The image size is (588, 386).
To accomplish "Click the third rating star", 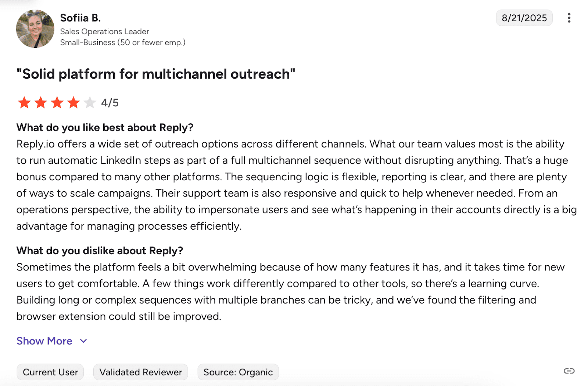I will [57, 103].
